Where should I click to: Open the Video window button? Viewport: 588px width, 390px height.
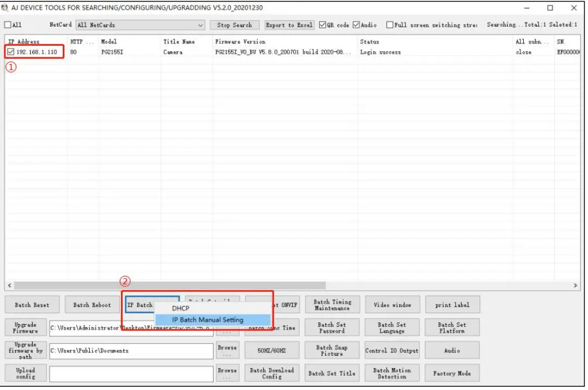point(392,305)
